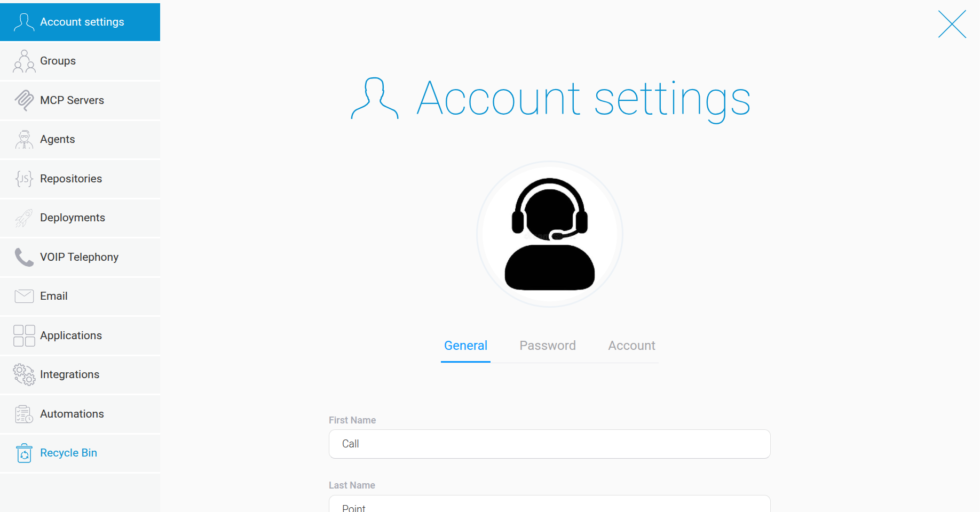Viewport: 980px width, 512px height.
Task: Close the settings with the X icon
Action: 952,24
